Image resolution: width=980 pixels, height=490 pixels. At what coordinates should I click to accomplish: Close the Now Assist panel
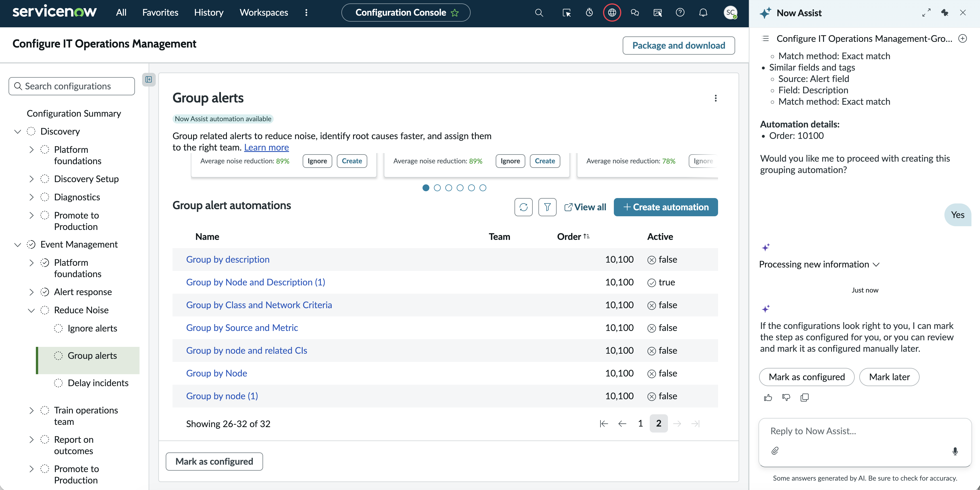point(963,13)
